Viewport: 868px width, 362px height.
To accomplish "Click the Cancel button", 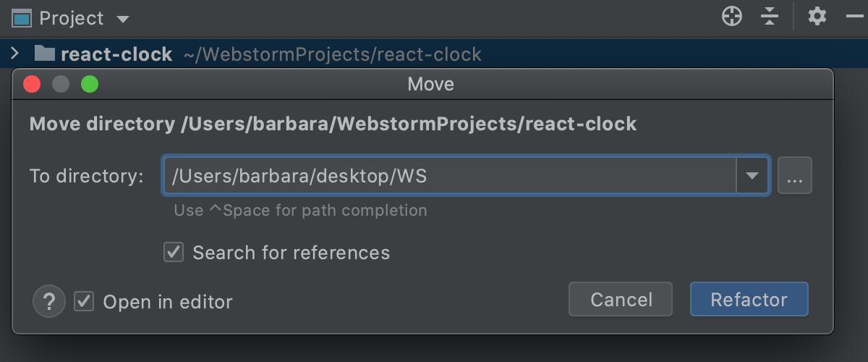I will pos(621,300).
